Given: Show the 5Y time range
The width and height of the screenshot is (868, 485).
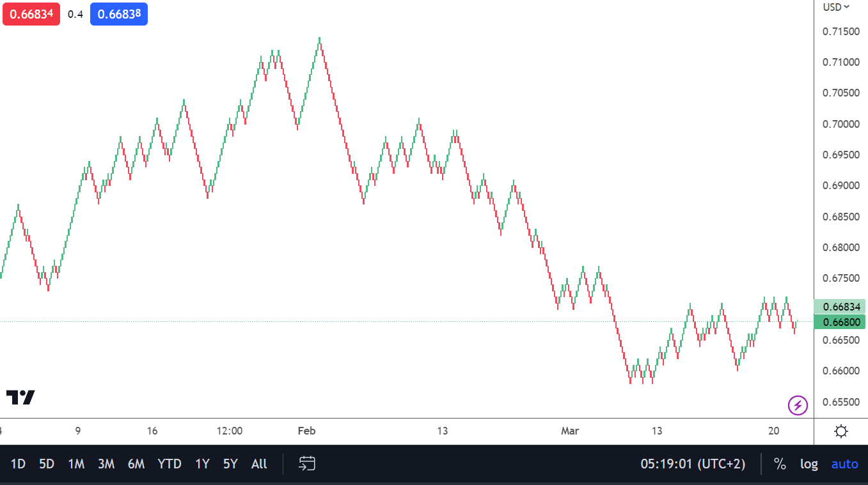Looking at the screenshot, I should (230, 464).
